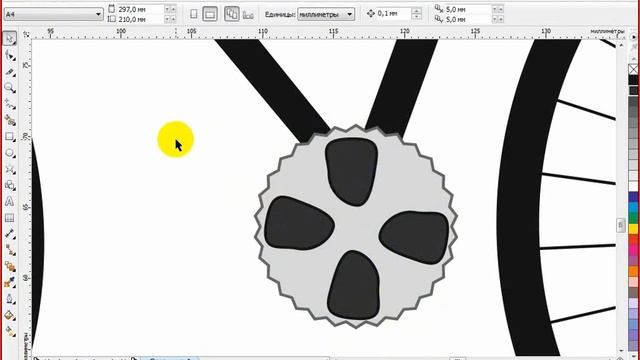Select the Crop tool

[10, 72]
